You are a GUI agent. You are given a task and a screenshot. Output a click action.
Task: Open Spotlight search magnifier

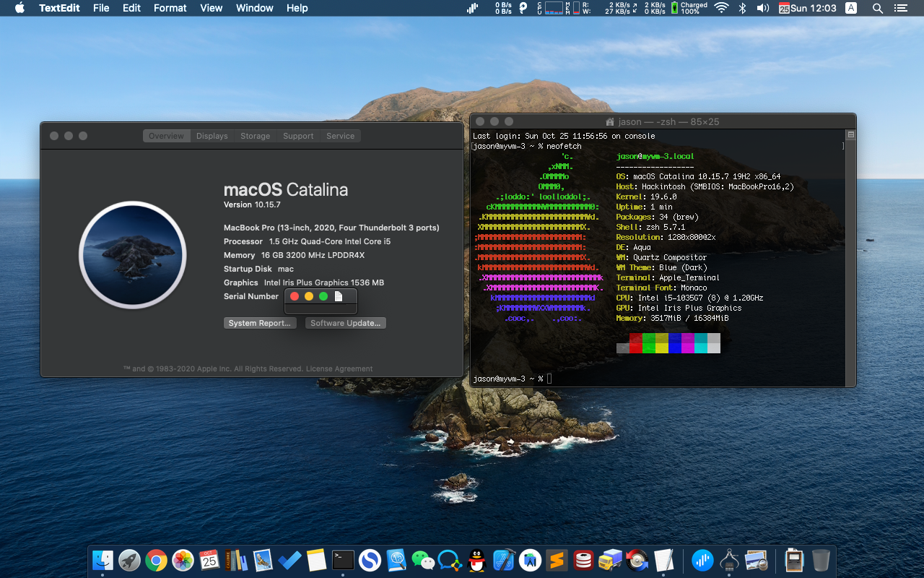[878, 8]
